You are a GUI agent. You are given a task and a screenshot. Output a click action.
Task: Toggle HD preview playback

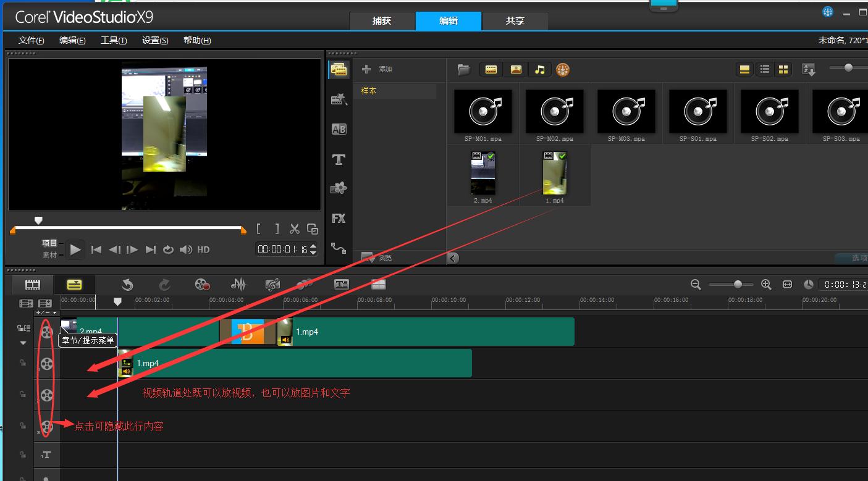click(203, 250)
